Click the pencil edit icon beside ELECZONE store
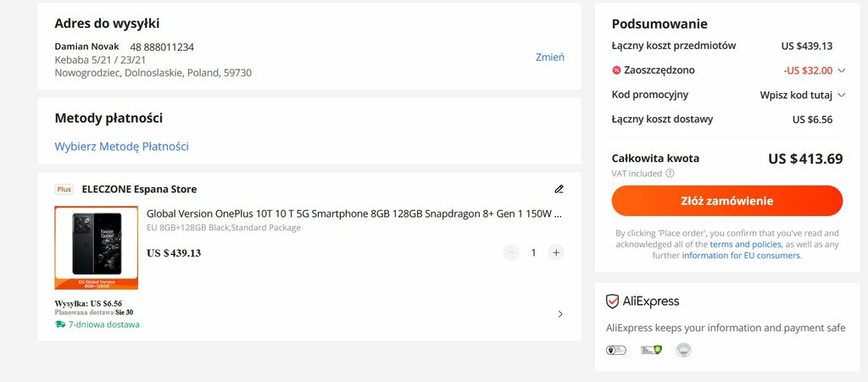Image resolution: width=868 pixels, height=382 pixels. click(x=559, y=189)
